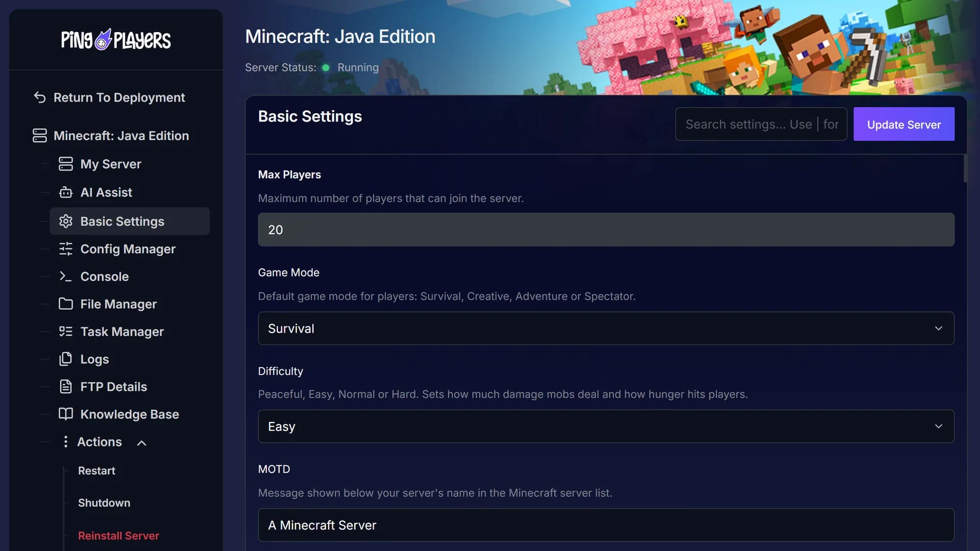Click Restart under Actions
980x551 pixels.
pyautogui.click(x=96, y=470)
